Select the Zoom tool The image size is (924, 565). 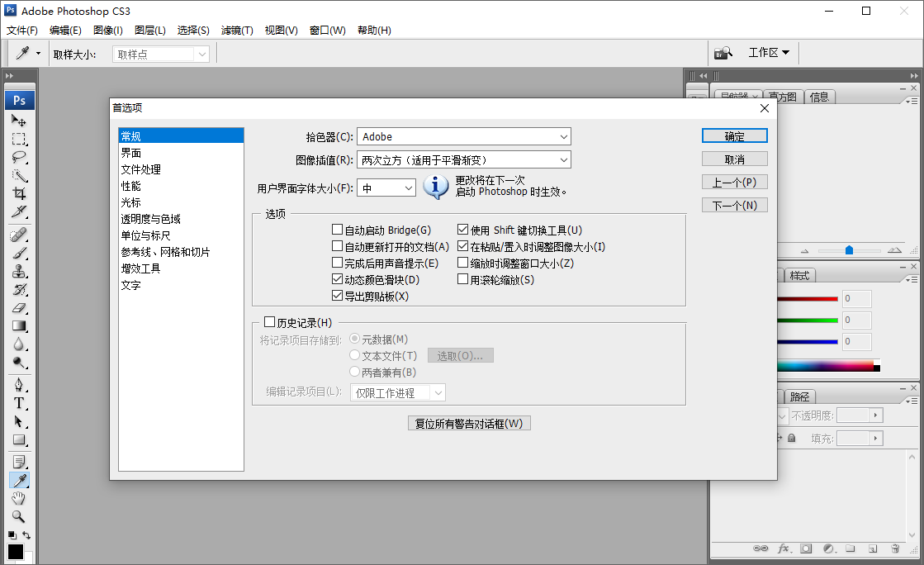pos(18,516)
